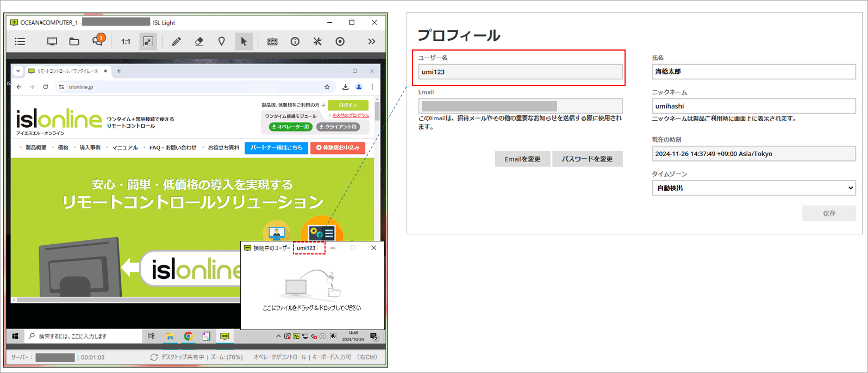Open Task View on the remote taskbar

click(151, 337)
